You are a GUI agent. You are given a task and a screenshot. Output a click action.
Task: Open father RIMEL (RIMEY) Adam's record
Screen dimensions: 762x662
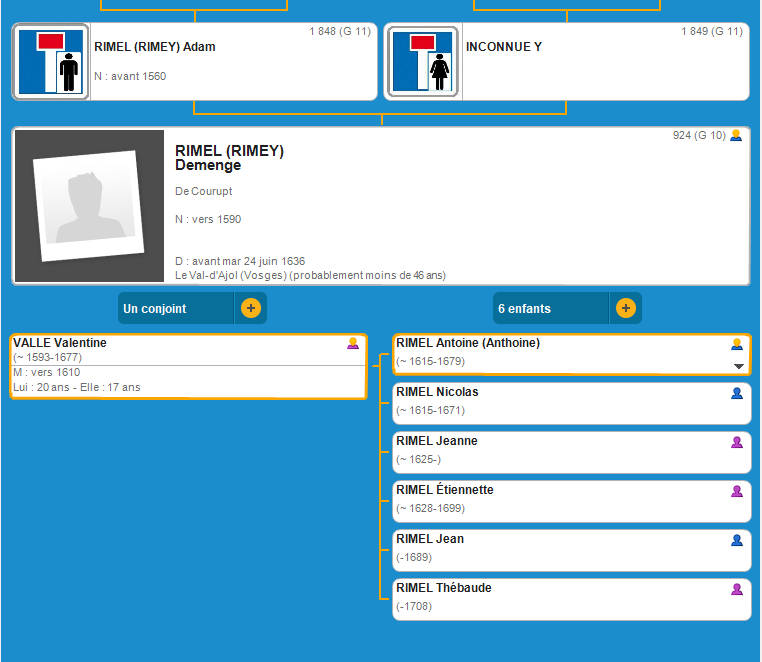155,47
